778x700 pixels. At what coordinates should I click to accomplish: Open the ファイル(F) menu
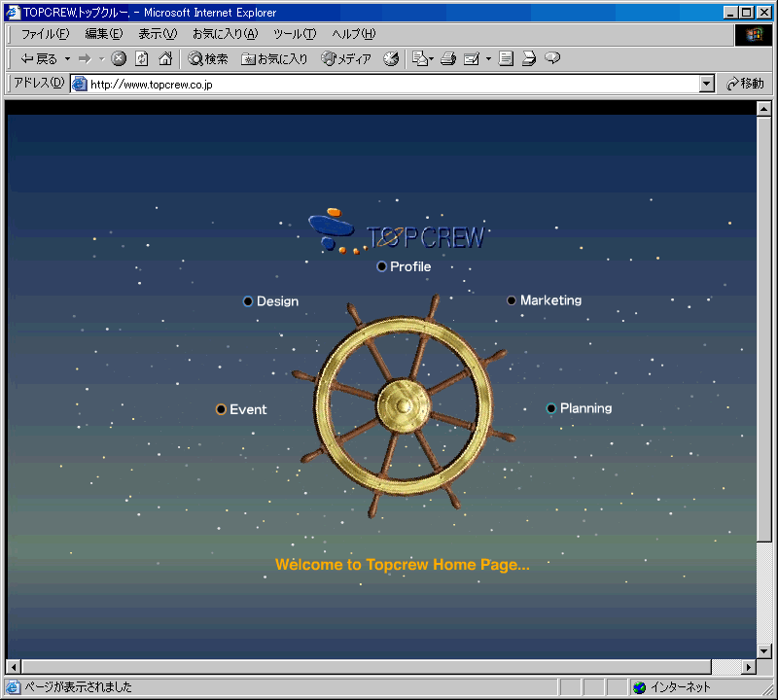coord(45,34)
